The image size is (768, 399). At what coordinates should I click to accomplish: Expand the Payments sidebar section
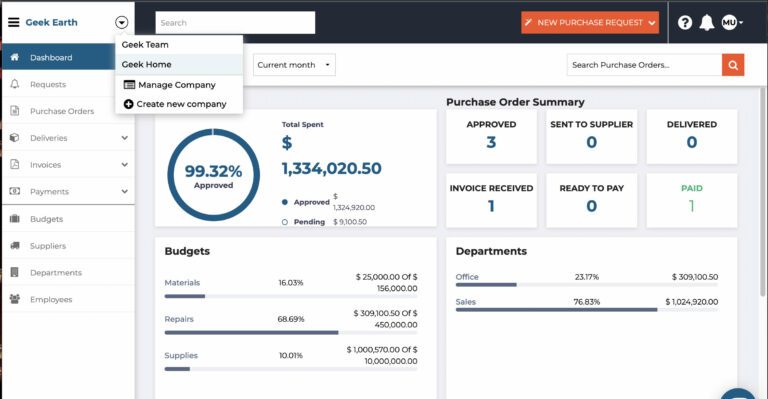tap(68, 191)
